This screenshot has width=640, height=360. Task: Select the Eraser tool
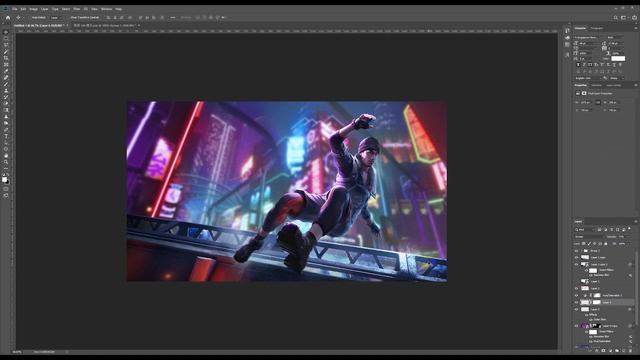6,104
